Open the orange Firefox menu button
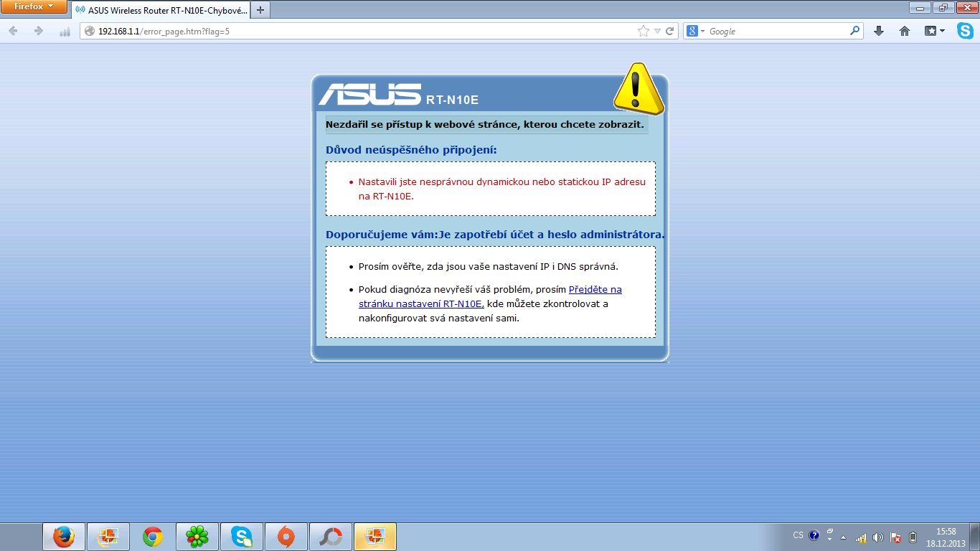Image resolution: width=980 pixels, height=551 pixels. click(34, 6)
